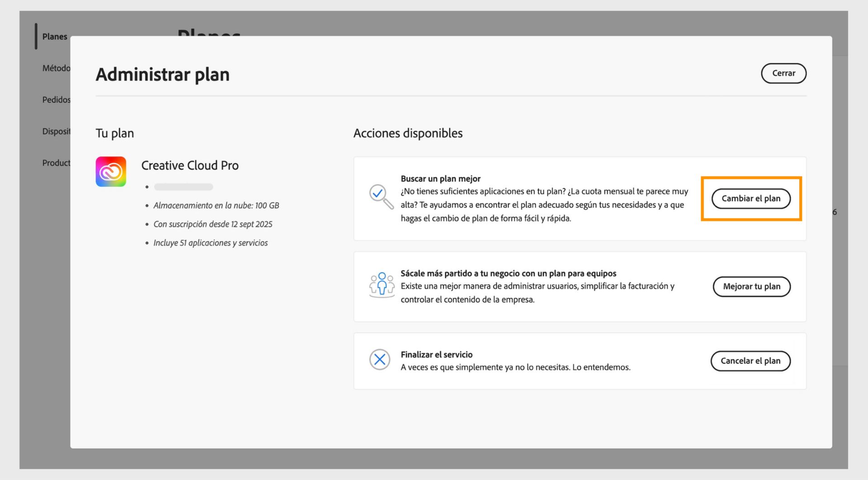
Task: Click the Buscar un plan mejor heading
Action: pyautogui.click(x=440, y=179)
